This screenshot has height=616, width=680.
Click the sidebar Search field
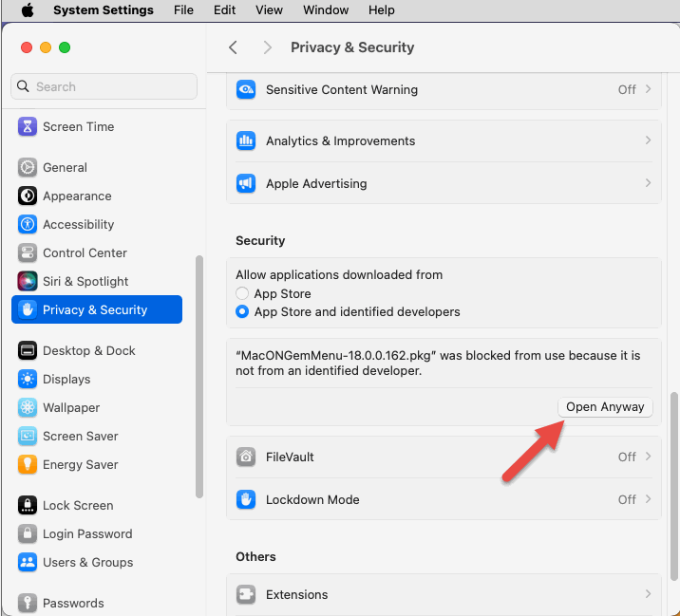[104, 86]
